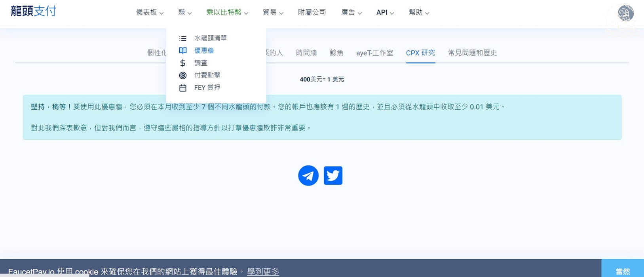The width and height of the screenshot is (644, 277).
Task: Open the Twitter page icon
Action: [x=333, y=175]
